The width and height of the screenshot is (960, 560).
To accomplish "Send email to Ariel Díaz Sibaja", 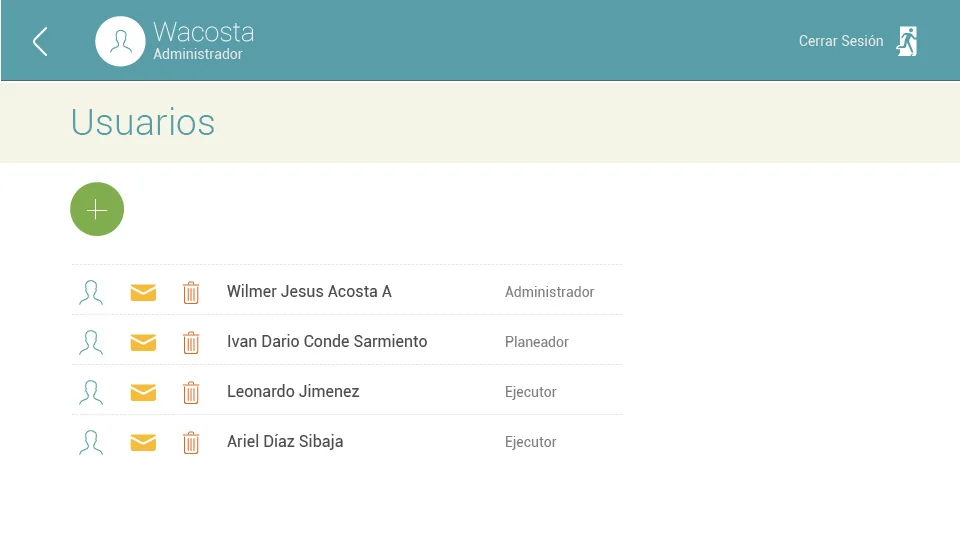I will pyautogui.click(x=143, y=442).
